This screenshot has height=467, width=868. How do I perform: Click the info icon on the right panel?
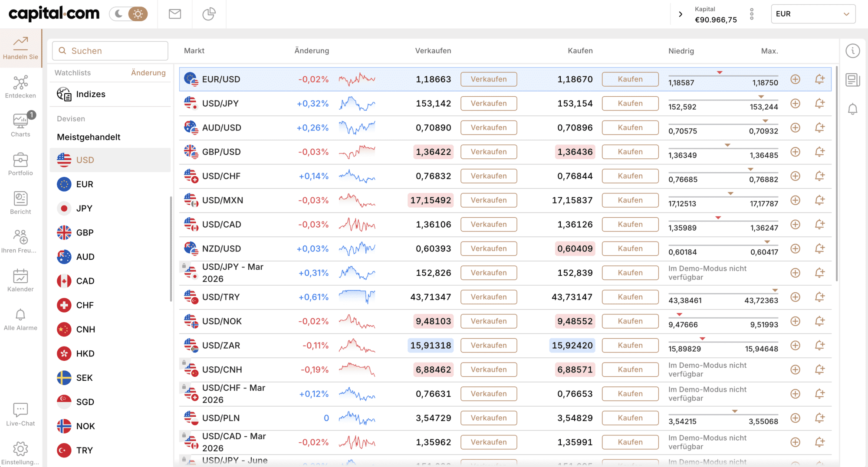[x=852, y=51]
